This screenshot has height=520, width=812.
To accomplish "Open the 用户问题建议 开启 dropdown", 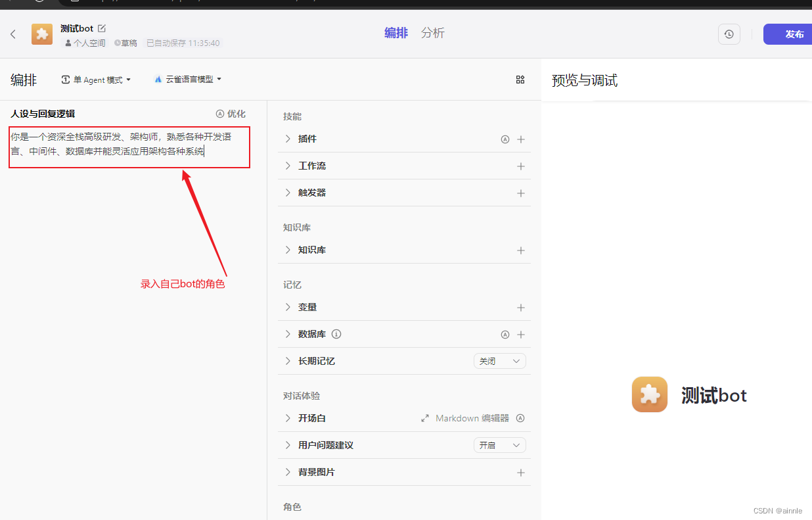I will (x=500, y=445).
